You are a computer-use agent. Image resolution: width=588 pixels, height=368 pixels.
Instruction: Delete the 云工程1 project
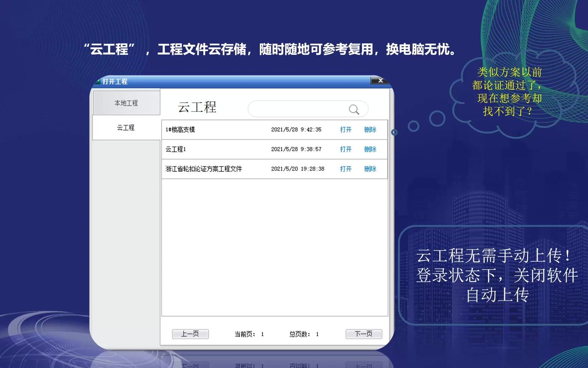(x=370, y=149)
